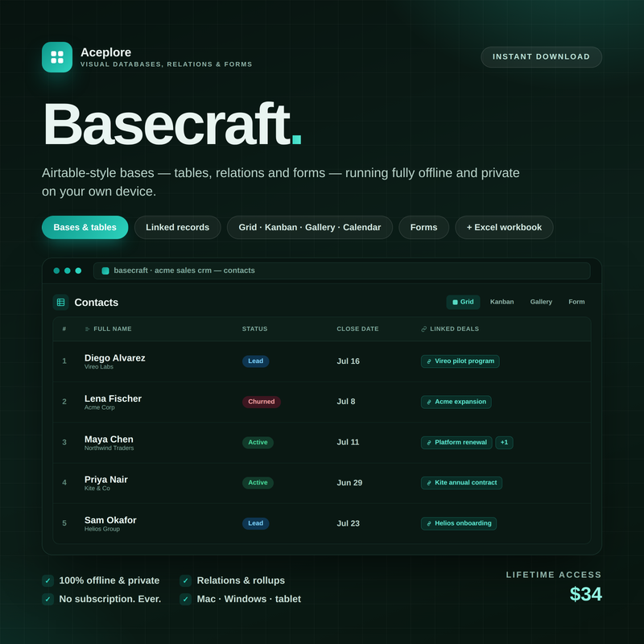
Task: Click the Instant Download button
Action: pyautogui.click(x=541, y=57)
